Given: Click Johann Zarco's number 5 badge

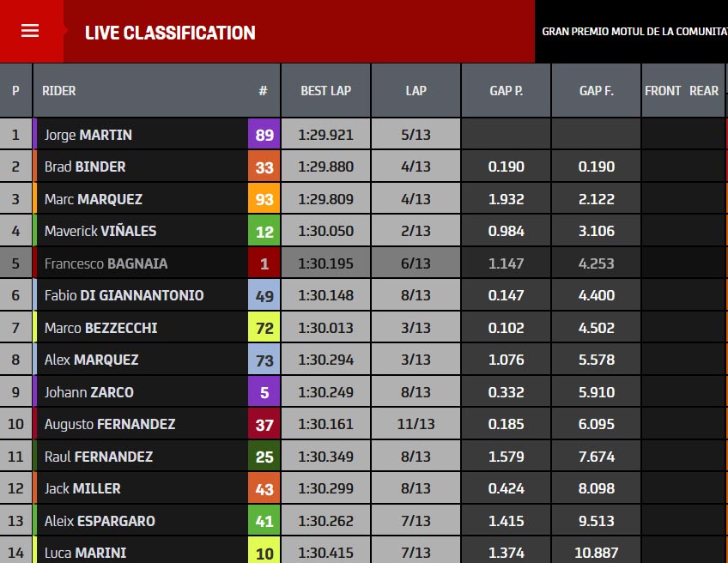Looking at the screenshot, I should (264, 392).
